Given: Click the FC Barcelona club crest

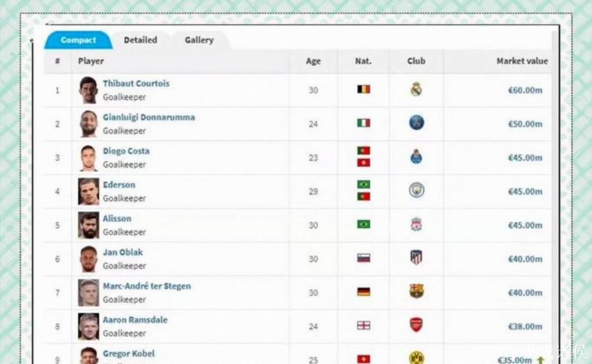Looking at the screenshot, I should pos(416,292).
